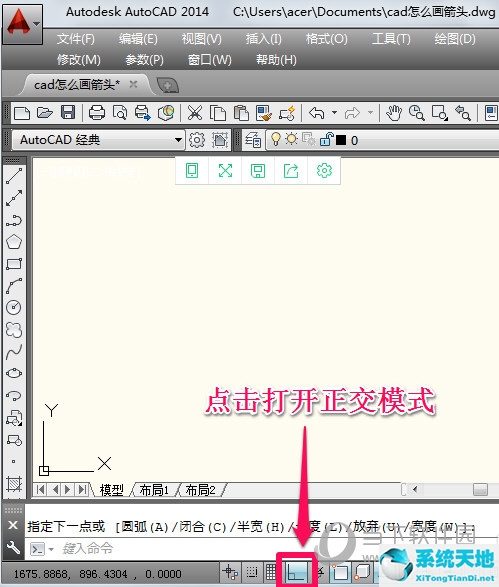Toggle Ortho mode in status bar

coord(296,572)
